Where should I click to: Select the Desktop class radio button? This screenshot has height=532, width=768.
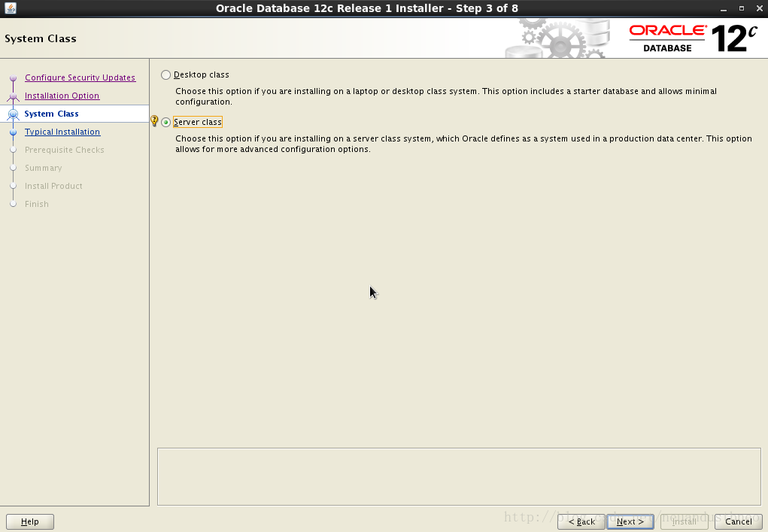[166, 75]
